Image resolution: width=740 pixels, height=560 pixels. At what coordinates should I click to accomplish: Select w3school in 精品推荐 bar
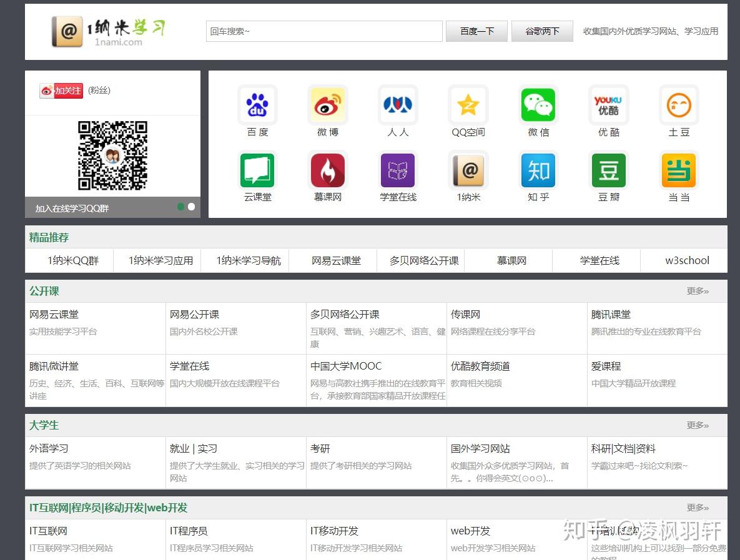(x=687, y=260)
